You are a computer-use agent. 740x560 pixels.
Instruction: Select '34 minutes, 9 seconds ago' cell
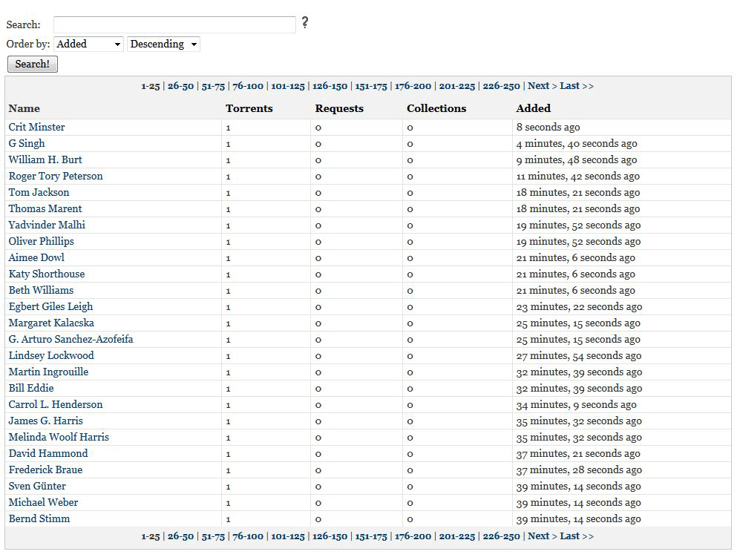(576, 405)
